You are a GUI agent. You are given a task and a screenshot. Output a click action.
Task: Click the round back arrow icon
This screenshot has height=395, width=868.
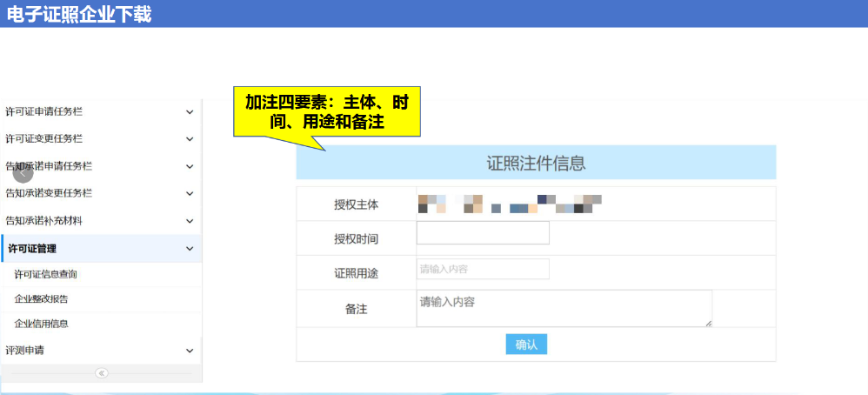pos(23,172)
